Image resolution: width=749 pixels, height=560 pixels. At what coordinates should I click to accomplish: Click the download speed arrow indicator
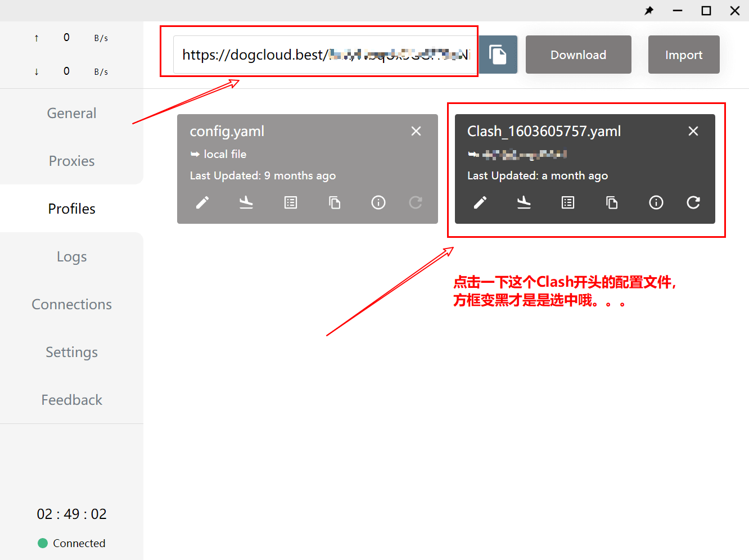(x=37, y=71)
